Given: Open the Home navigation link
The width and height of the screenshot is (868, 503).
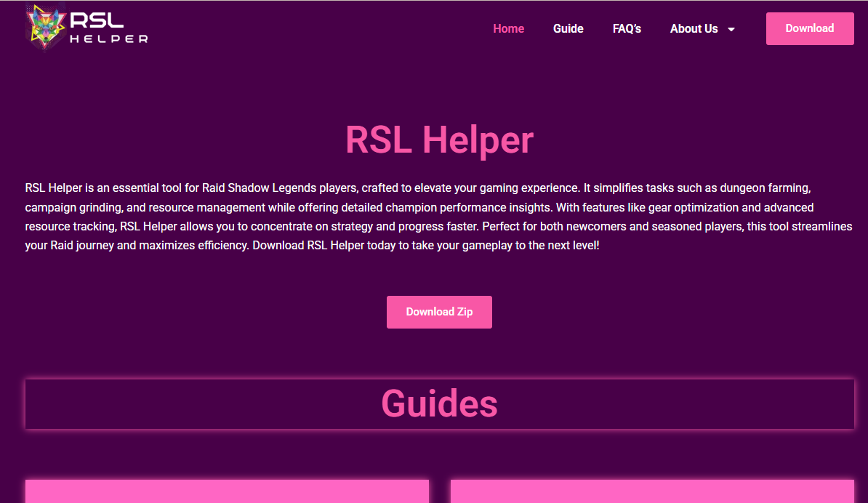Looking at the screenshot, I should 508,28.
